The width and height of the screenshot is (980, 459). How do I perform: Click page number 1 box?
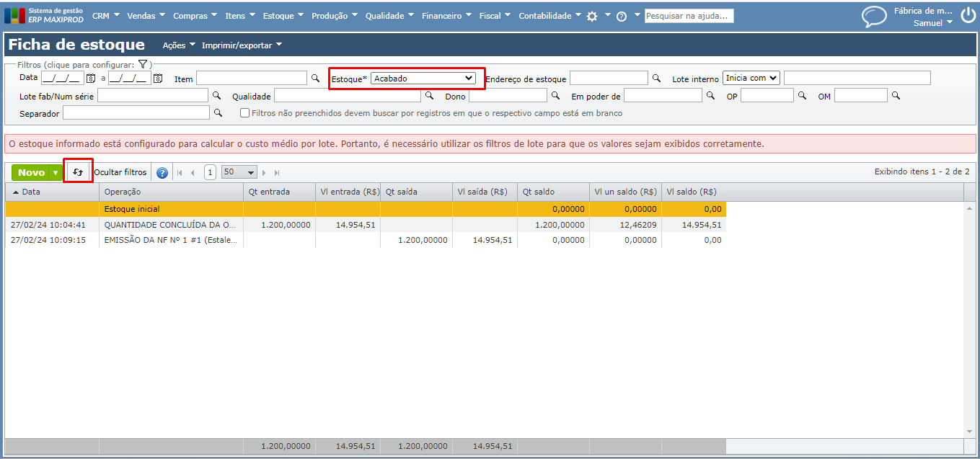[210, 172]
